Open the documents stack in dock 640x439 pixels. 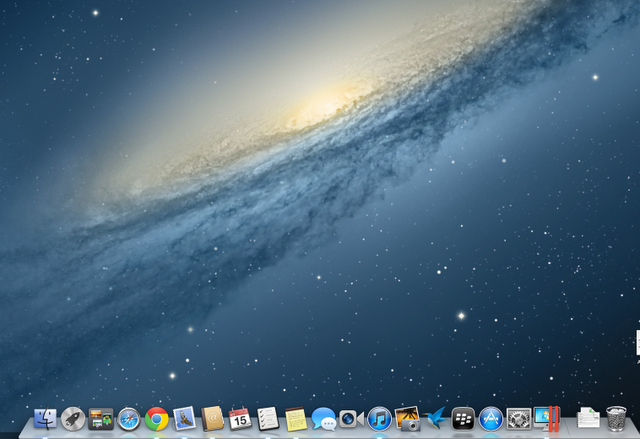point(588,418)
